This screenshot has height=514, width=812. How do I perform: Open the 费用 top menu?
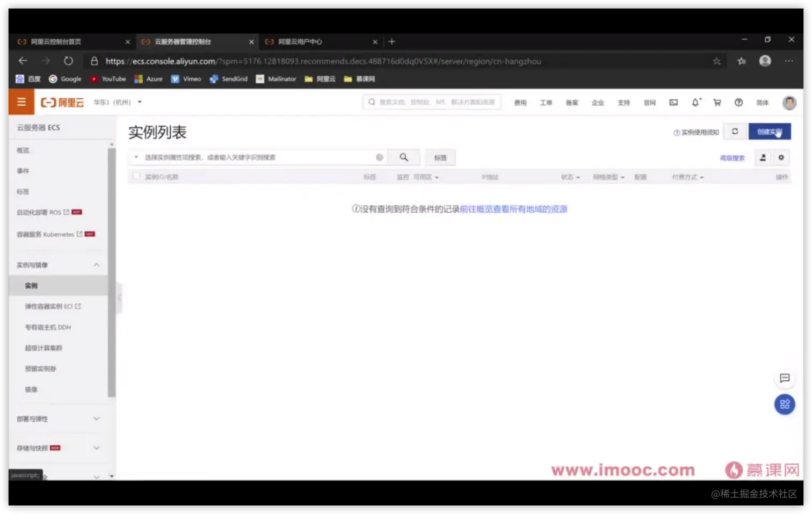click(x=520, y=103)
